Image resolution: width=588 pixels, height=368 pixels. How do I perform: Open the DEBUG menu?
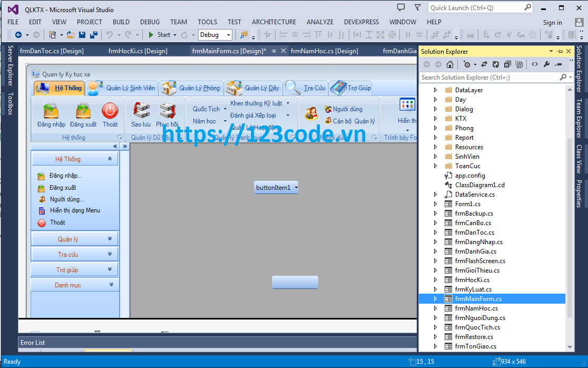[x=150, y=22]
